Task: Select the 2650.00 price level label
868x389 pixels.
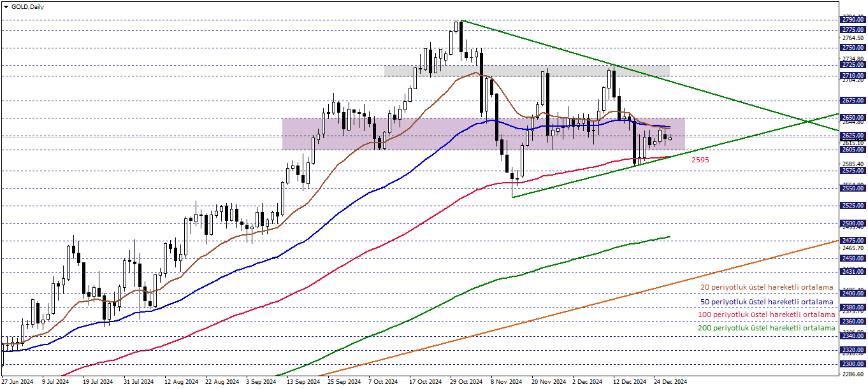Action: click(x=853, y=118)
